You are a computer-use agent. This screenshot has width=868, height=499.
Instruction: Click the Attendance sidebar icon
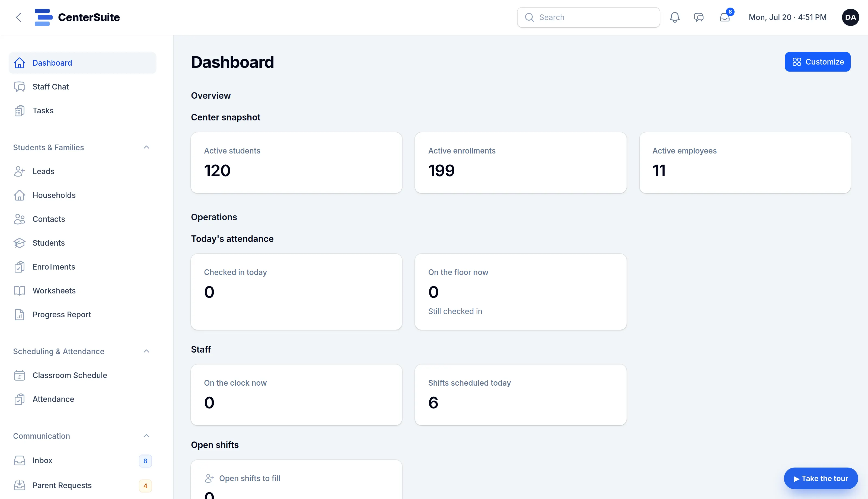(20, 399)
